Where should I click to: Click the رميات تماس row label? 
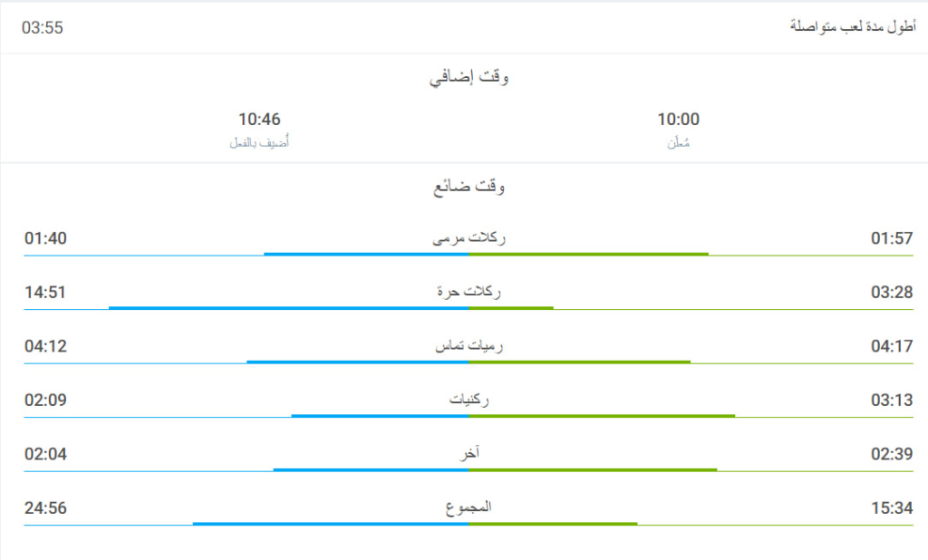pos(469,346)
